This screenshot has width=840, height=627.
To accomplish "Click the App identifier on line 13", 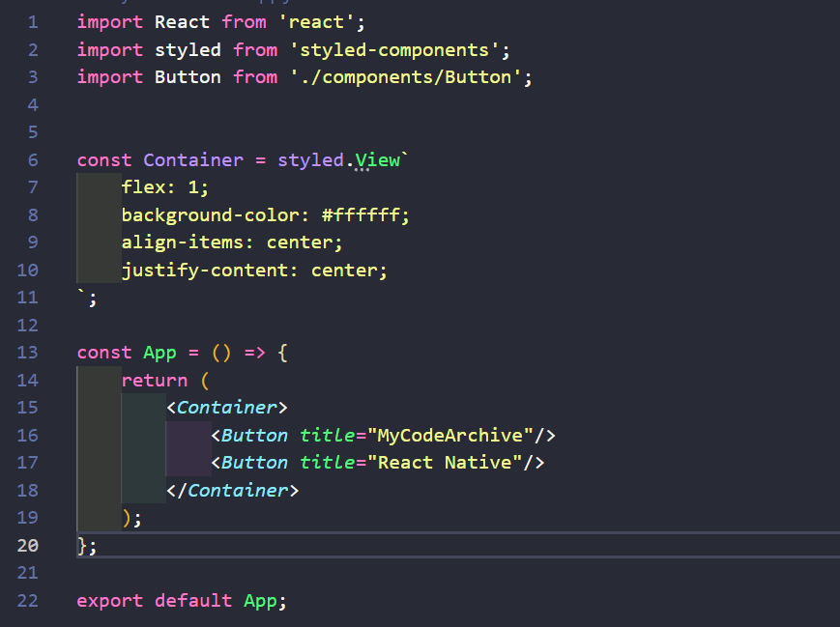I will (159, 353).
